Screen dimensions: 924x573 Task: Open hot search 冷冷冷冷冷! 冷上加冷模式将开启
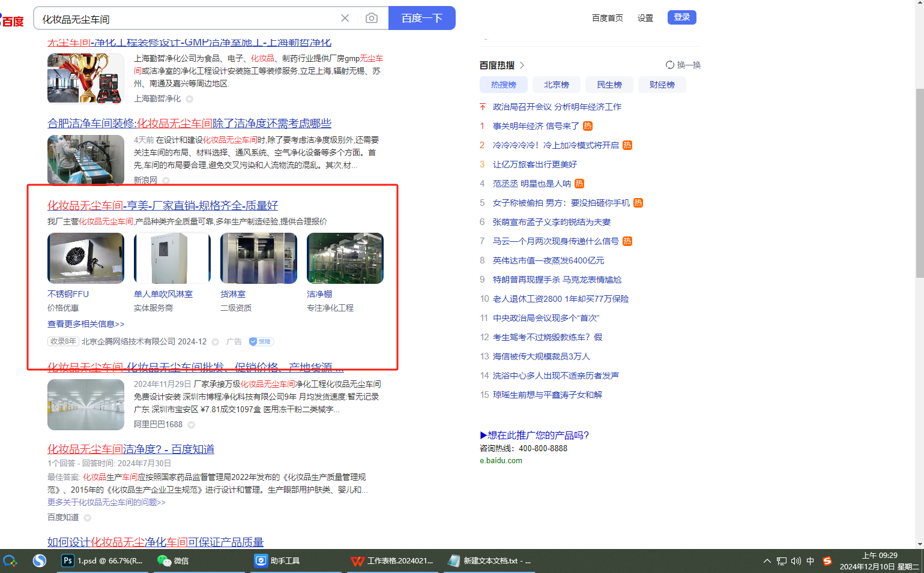[x=556, y=145]
